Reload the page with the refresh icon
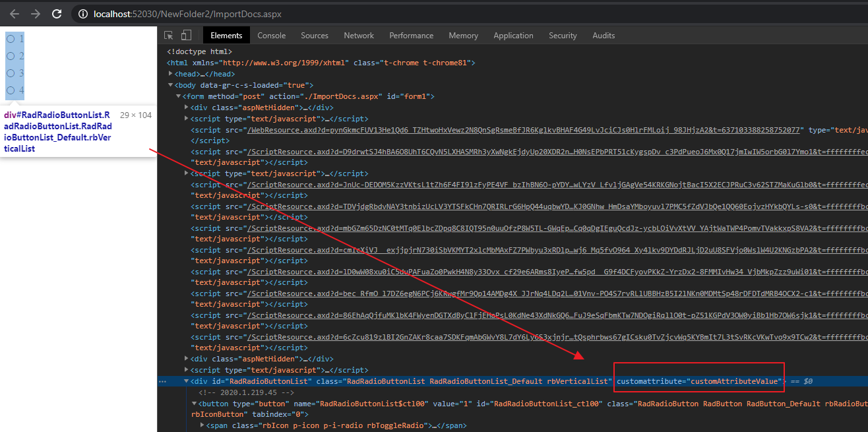Viewport: 868px width, 432px height. pyautogui.click(x=57, y=13)
